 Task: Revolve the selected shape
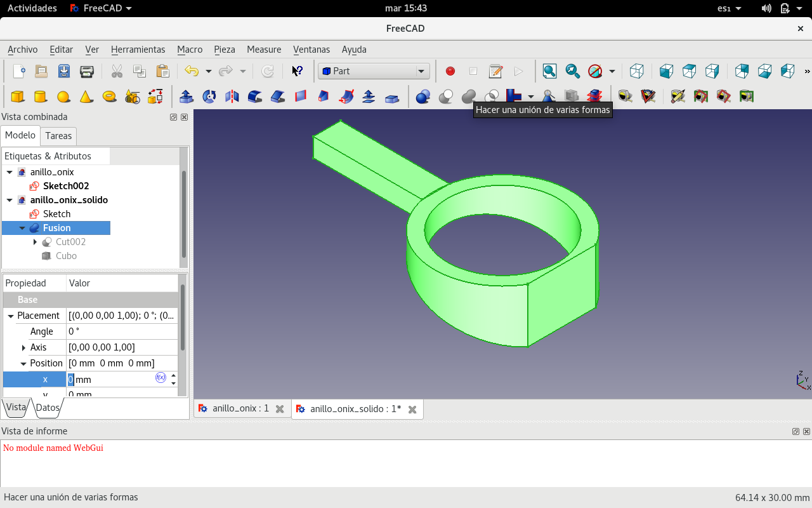209,97
